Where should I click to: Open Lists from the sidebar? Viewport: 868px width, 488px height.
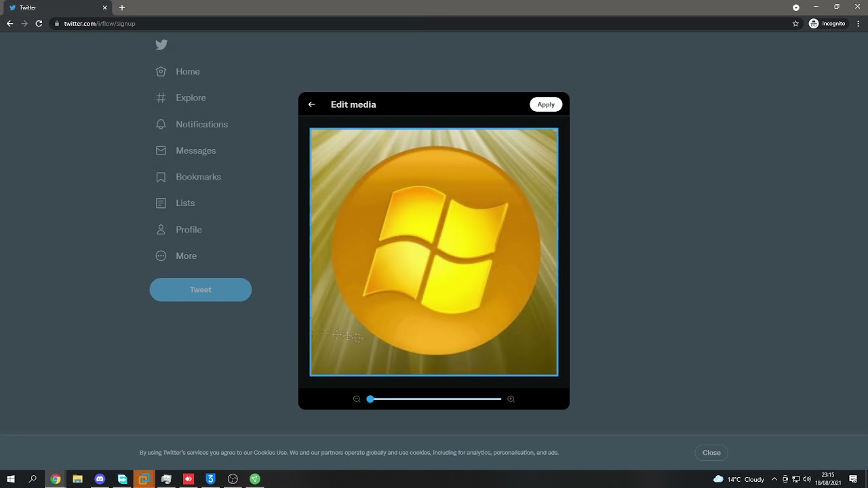click(185, 203)
